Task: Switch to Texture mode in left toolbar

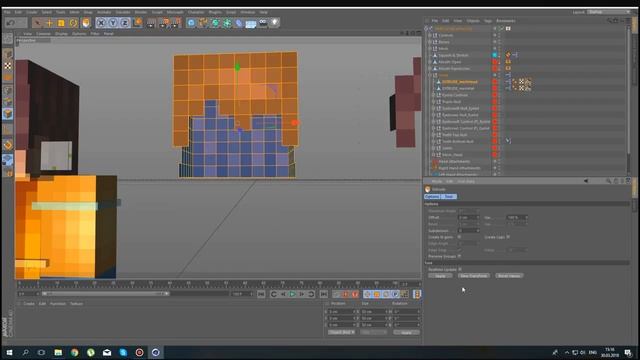Action: (x=8, y=66)
